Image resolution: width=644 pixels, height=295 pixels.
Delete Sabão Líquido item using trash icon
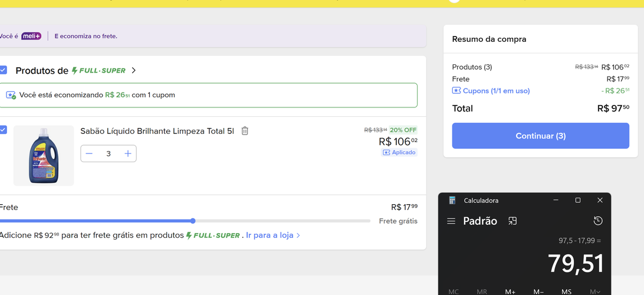coord(245,131)
